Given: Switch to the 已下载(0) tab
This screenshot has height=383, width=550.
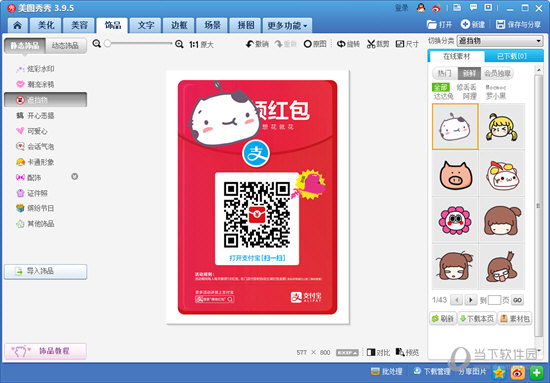Looking at the screenshot, I should (x=514, y=56).
